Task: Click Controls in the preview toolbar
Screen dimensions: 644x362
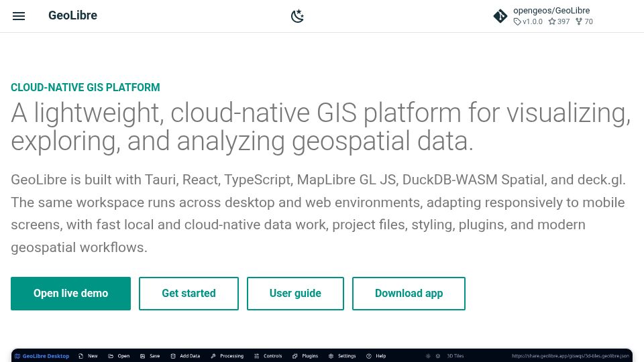Action: click(268, 356)
